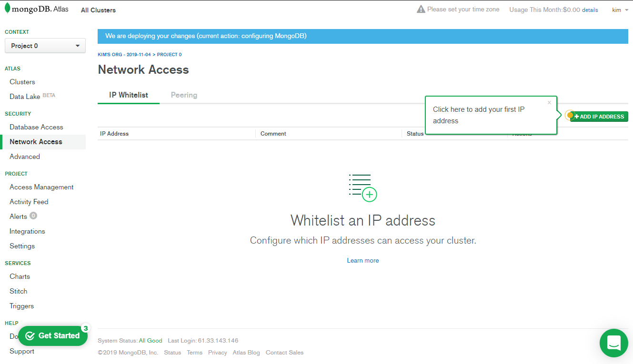
Task: Open Charts service
Action: [x=20, y=276]
